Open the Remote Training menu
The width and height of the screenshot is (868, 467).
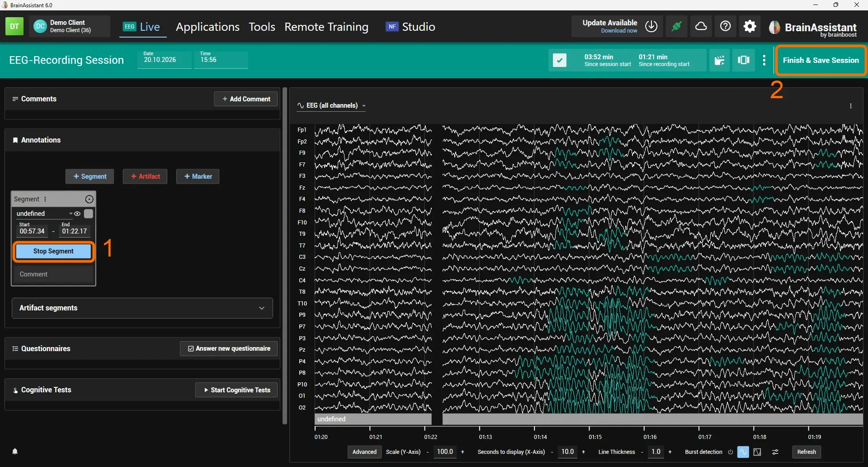(x=326, y=27)
